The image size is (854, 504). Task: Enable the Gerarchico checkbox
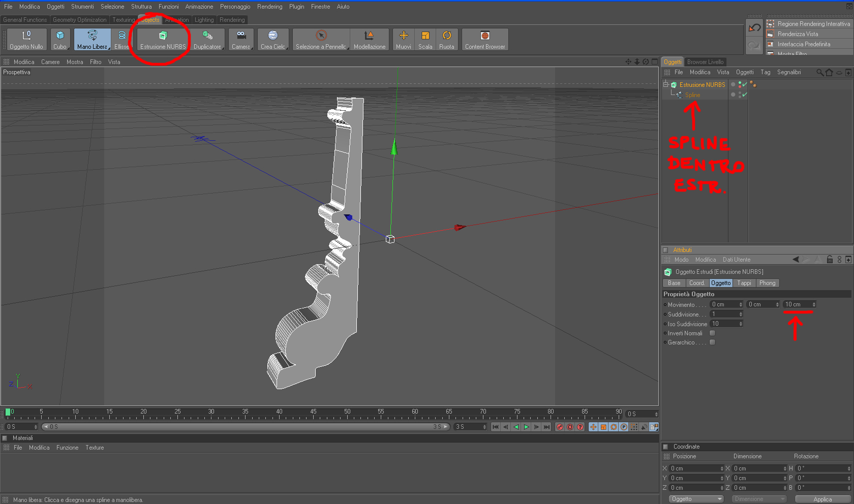click(x=712, y=342)
